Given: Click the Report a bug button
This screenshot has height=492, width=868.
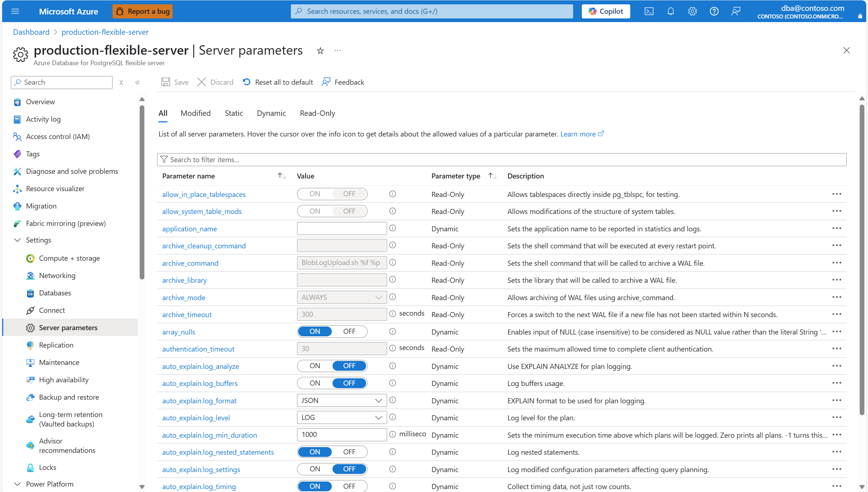Looking at the screenshot, I should coord(143,11).
